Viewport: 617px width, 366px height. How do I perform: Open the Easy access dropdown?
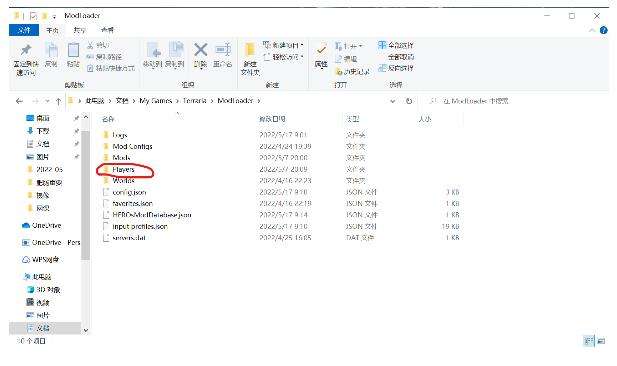pos(301,57)
